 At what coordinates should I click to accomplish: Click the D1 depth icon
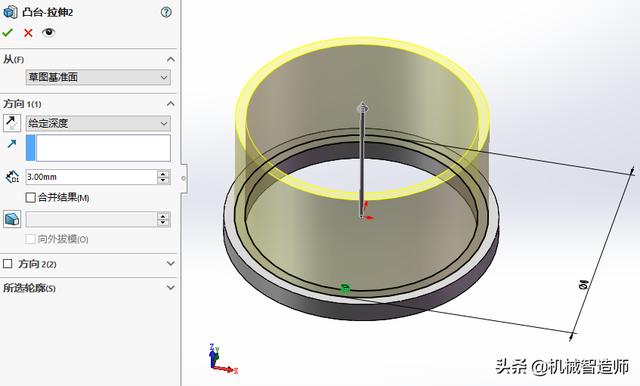12,177
